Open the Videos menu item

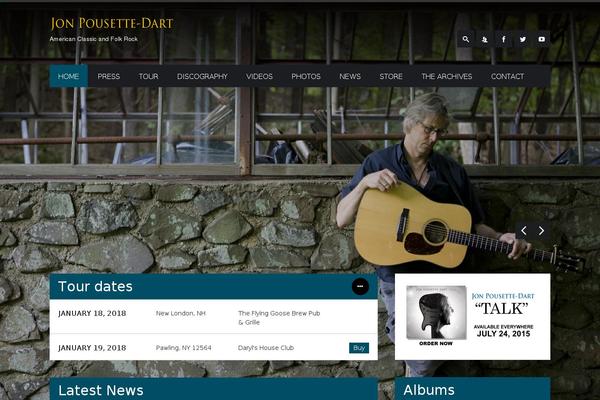pyautogui.click(x=259, y=76)
